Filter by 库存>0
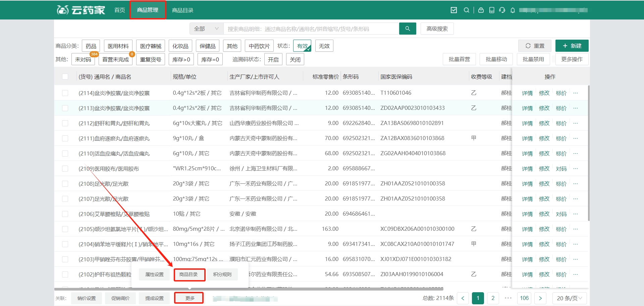This screenshot has width=644, height=306. [x=181, y=59]
